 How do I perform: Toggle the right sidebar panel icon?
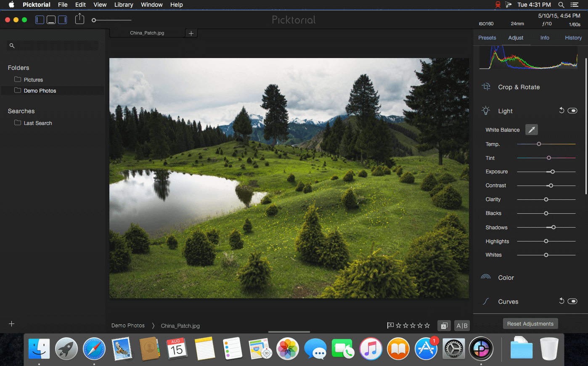point(62,20)
